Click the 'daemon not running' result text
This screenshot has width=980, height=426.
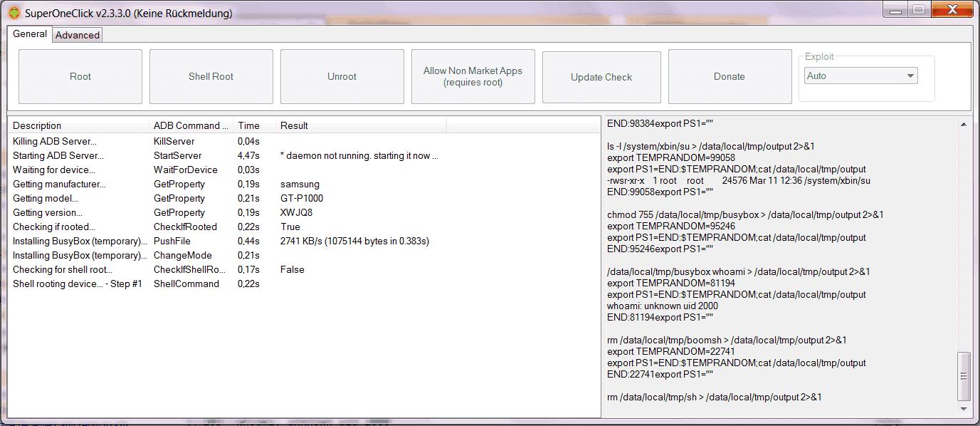[x=359, y=155]
